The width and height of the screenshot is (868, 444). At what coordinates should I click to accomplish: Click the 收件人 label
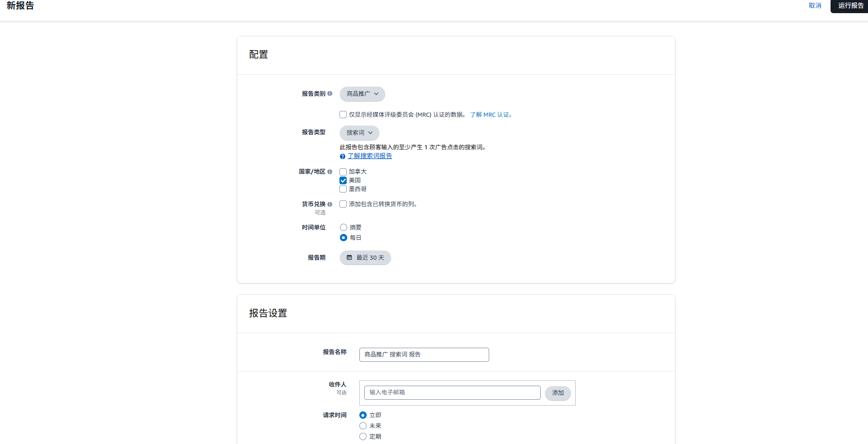point(337,385)
